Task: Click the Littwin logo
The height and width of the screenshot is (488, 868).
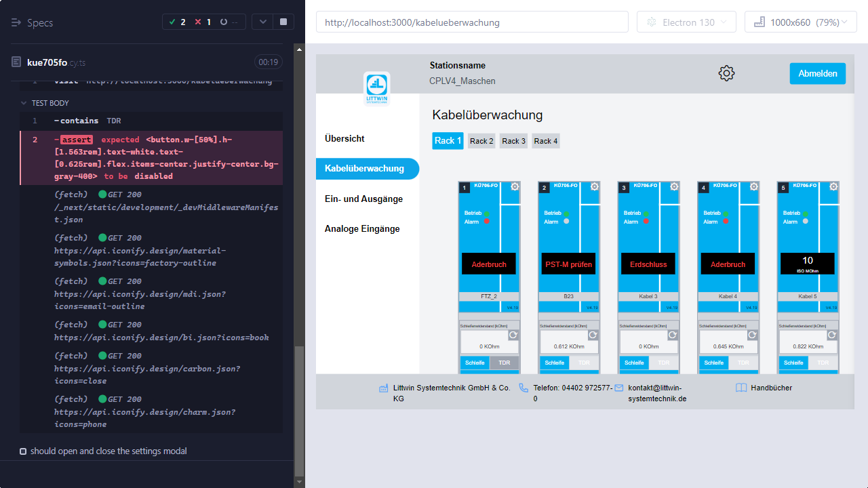Action: pos(376,88)
